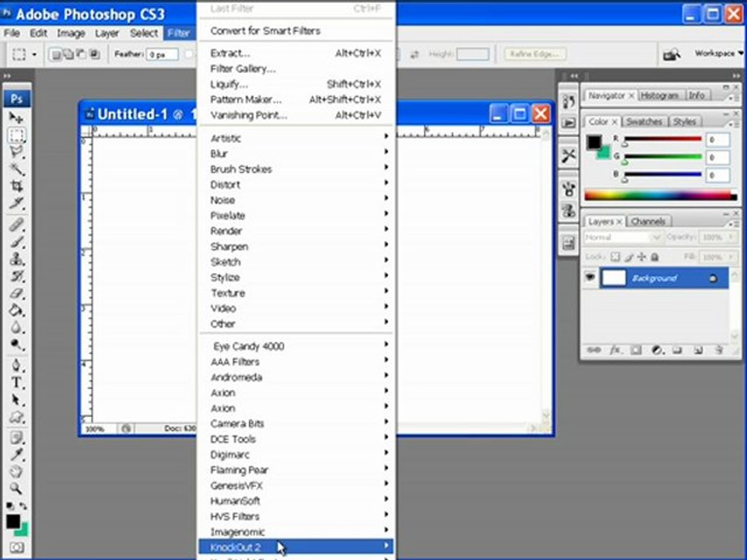
Task: Click the Ps logo atop the toolbox
Action: coord(16,99)
